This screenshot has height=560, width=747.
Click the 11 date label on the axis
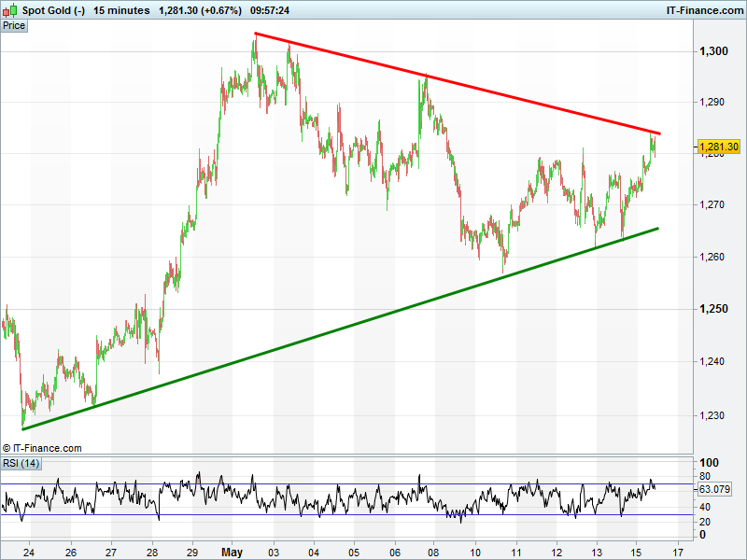516,553
